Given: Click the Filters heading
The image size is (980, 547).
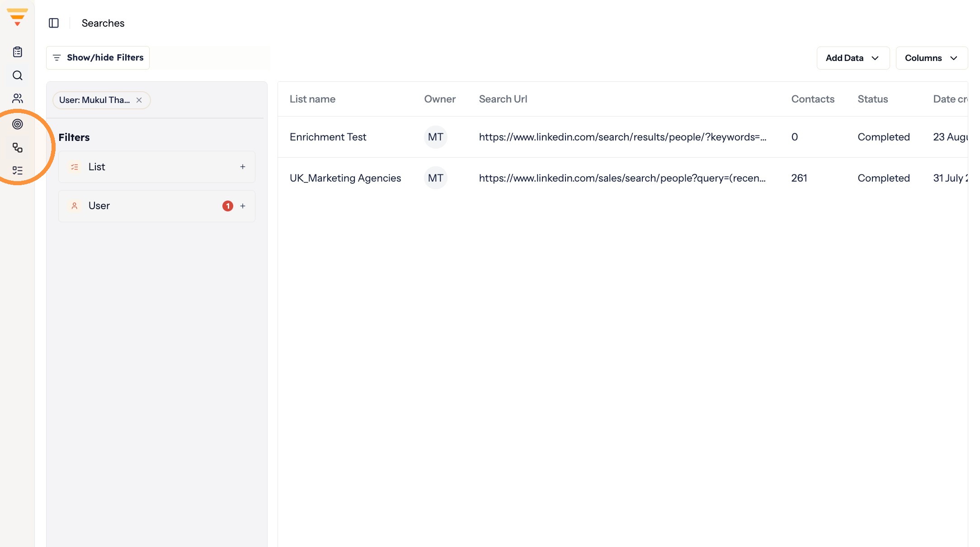Looking at the screenshot, I should click(74, 137).
